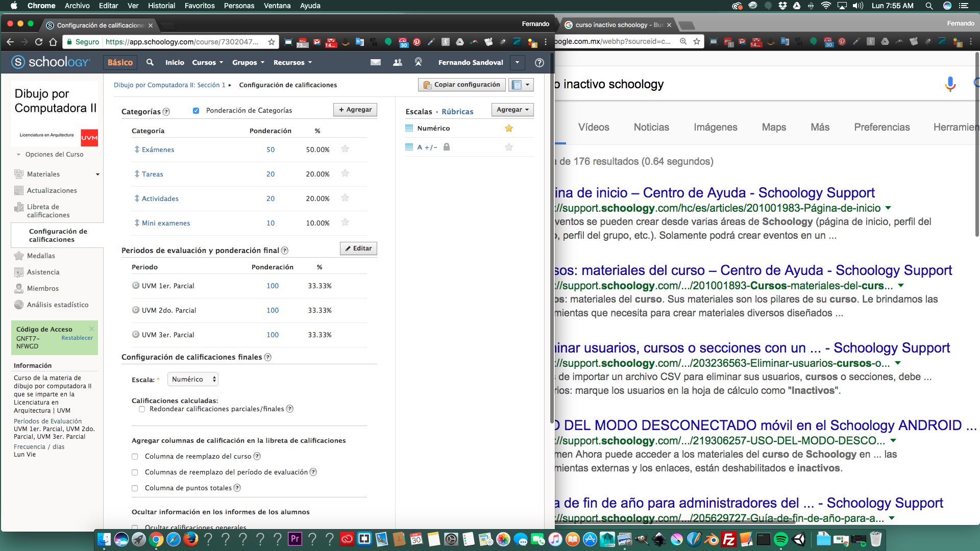Click the Categorías help question icon

(166, 112)
